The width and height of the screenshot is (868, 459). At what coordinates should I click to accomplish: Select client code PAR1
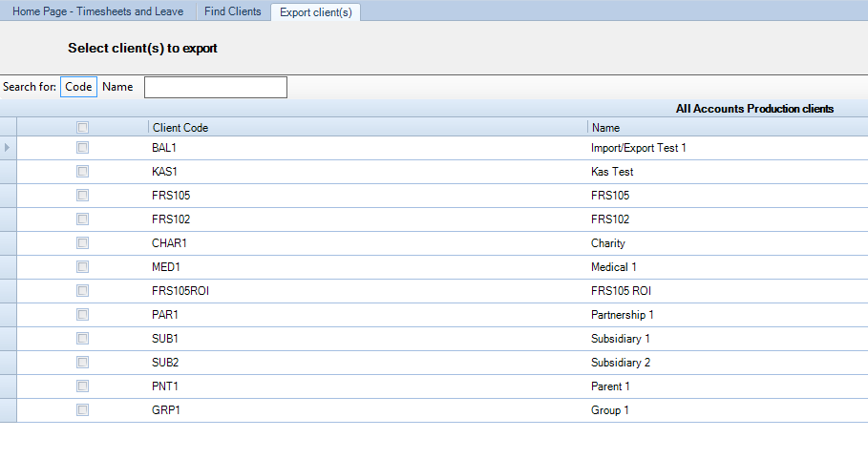[x=165, y=315]
